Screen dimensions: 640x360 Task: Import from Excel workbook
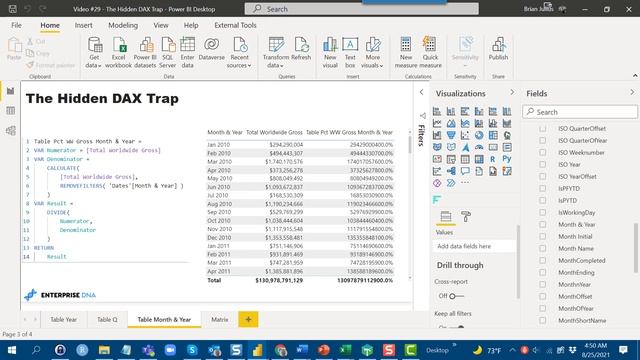point(118,52)
